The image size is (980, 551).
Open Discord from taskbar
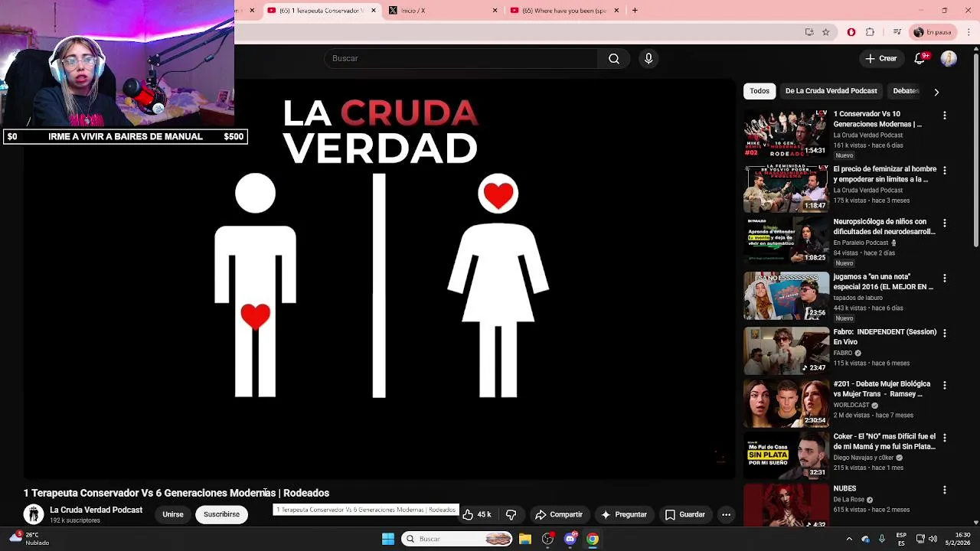pyautogui.click(x=570, y=539)
